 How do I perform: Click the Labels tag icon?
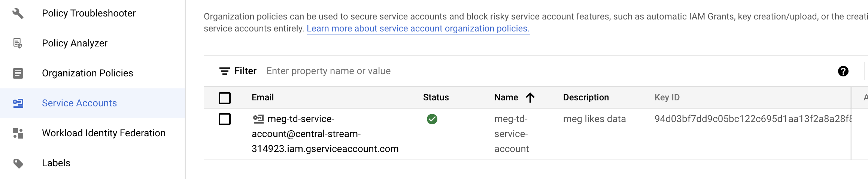tap(18, 163)
